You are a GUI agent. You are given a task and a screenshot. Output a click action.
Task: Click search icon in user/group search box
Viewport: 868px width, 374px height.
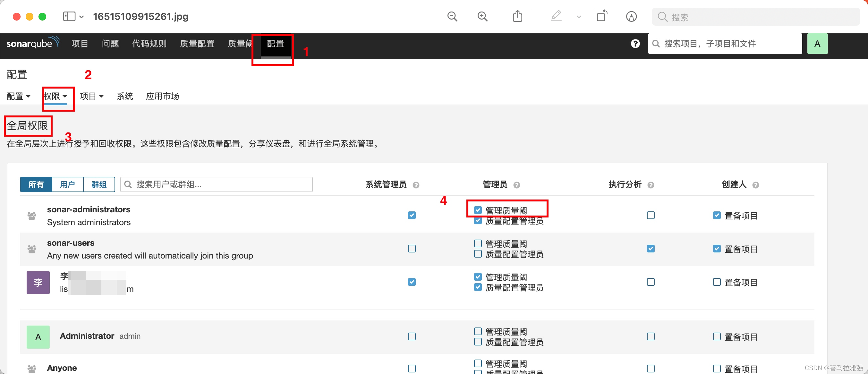pos(128,184)
